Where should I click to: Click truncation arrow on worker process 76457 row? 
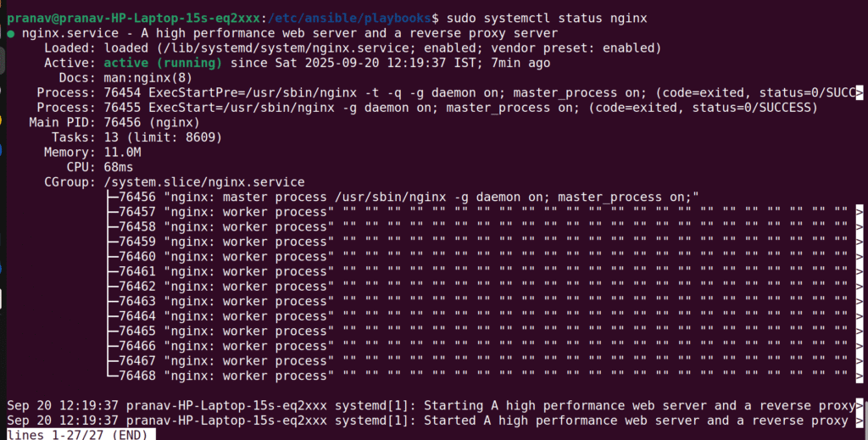[x=860, y=212]
